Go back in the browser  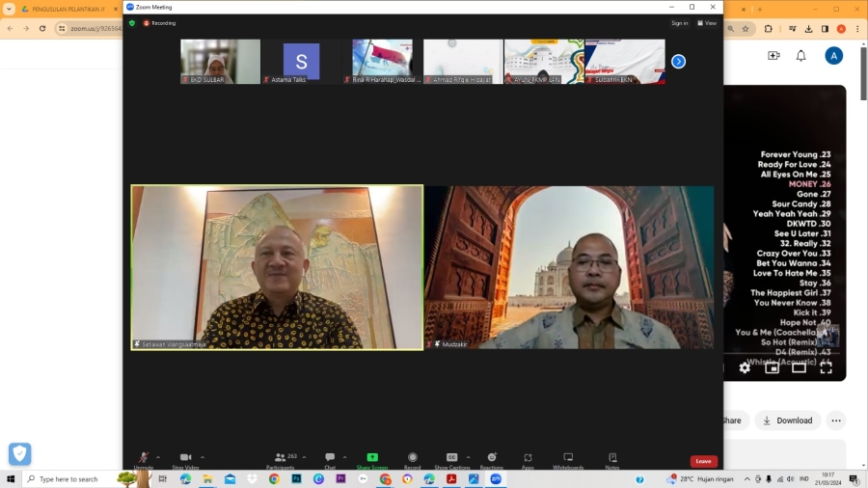coord(10,28)
